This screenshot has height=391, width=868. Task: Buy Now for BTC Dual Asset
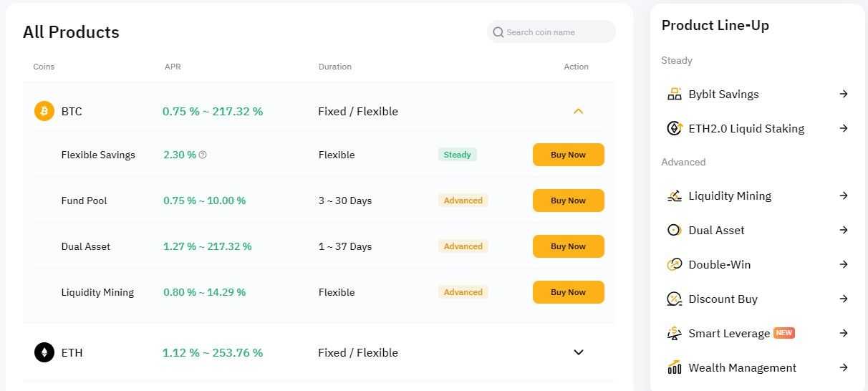pos(568,246)
